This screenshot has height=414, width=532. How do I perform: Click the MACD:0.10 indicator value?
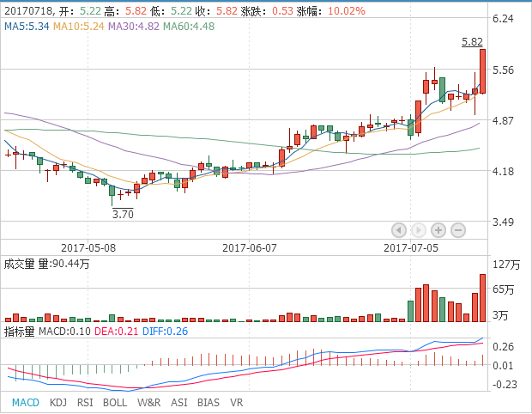coord(64,332)
